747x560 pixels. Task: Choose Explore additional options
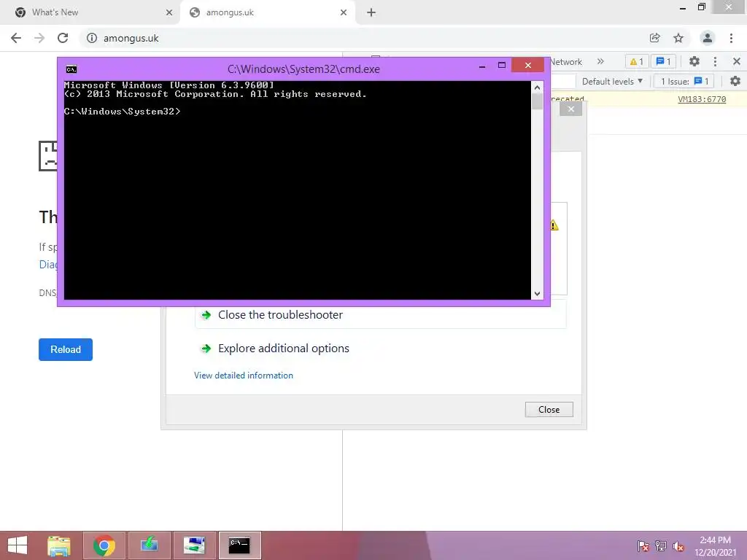click(284, 349)
